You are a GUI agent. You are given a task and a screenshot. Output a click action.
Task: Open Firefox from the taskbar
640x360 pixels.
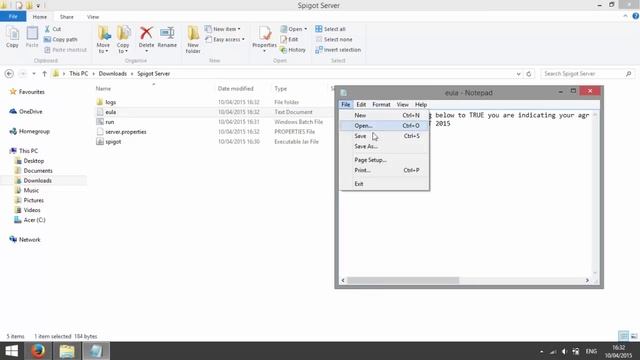coord(38,351)
